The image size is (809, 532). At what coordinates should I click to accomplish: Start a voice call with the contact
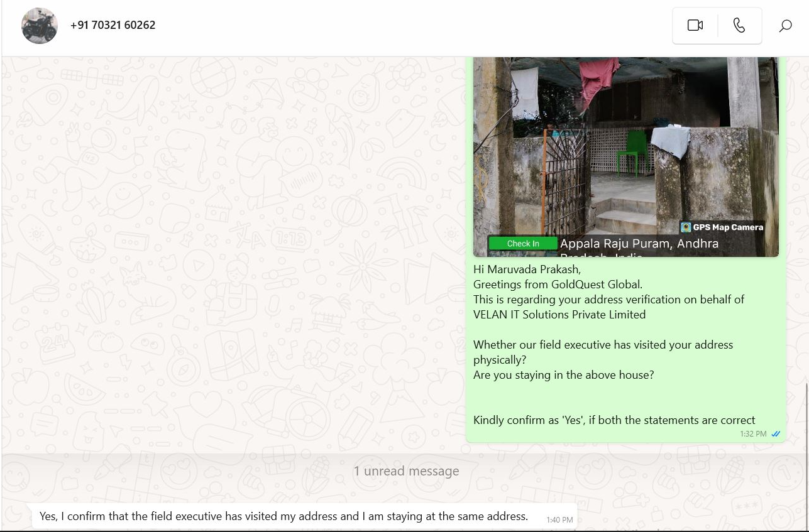[739, 26]
